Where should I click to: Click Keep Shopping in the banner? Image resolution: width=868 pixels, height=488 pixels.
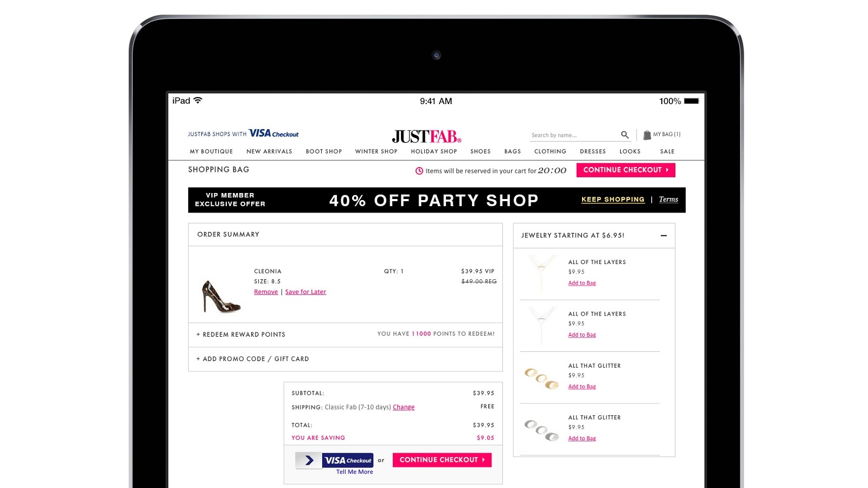point(612,200)
